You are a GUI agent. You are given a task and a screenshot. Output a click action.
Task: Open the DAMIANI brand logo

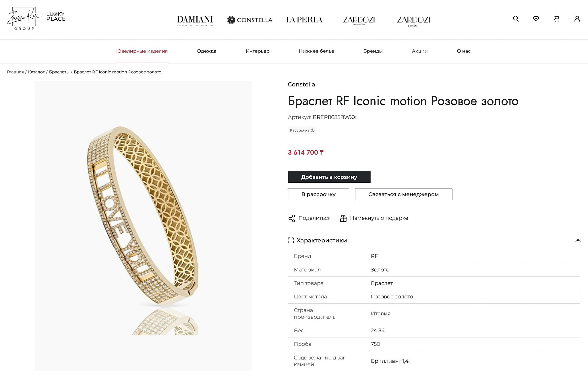(x=195, y=20)
